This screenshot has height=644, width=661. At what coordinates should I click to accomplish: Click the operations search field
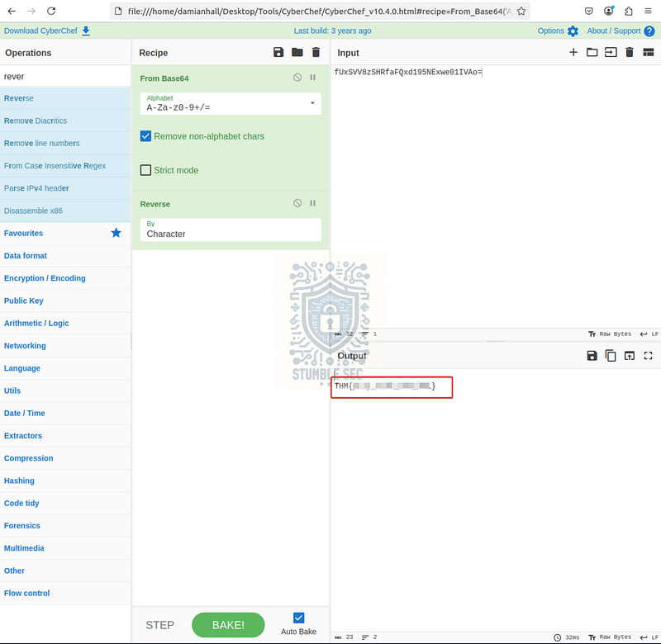[x=65, y=76]
